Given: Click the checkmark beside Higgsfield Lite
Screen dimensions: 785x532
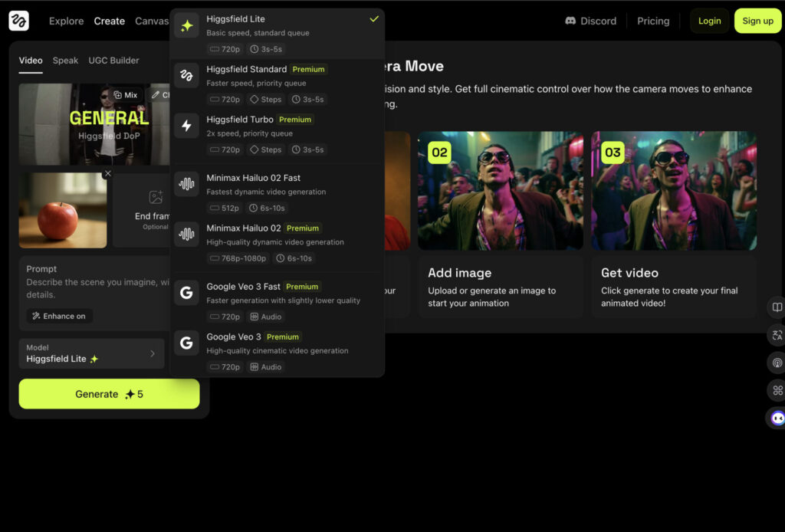Looking at the screenshot, I should pos(374,19).
